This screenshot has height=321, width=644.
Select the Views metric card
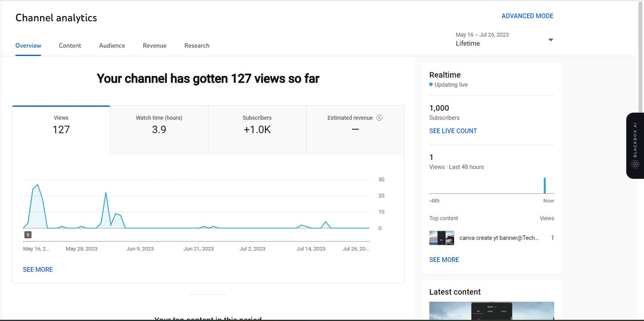tap(61, 129)
